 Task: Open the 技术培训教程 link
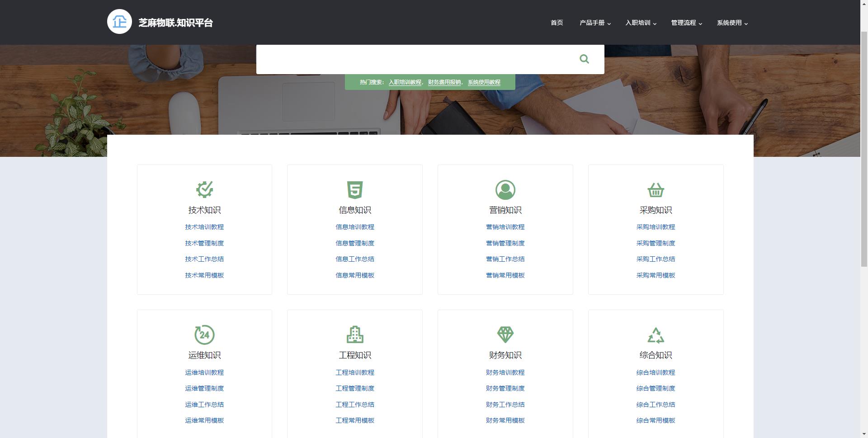(x=204, y=227)
